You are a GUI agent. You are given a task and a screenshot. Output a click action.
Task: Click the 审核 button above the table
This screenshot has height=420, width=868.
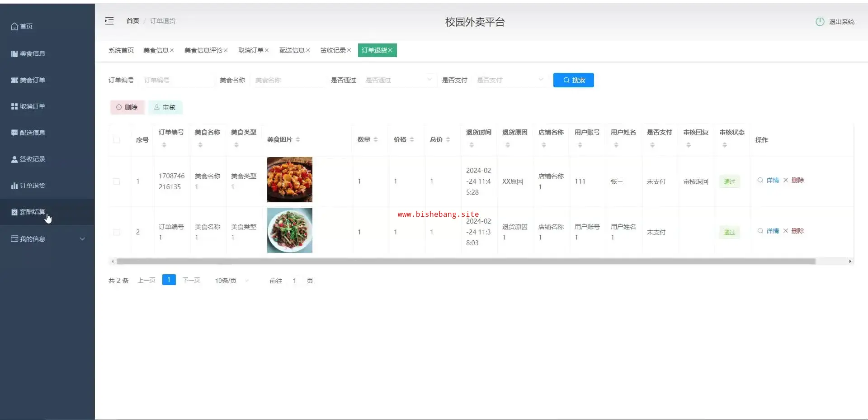(x=165, y=107)
